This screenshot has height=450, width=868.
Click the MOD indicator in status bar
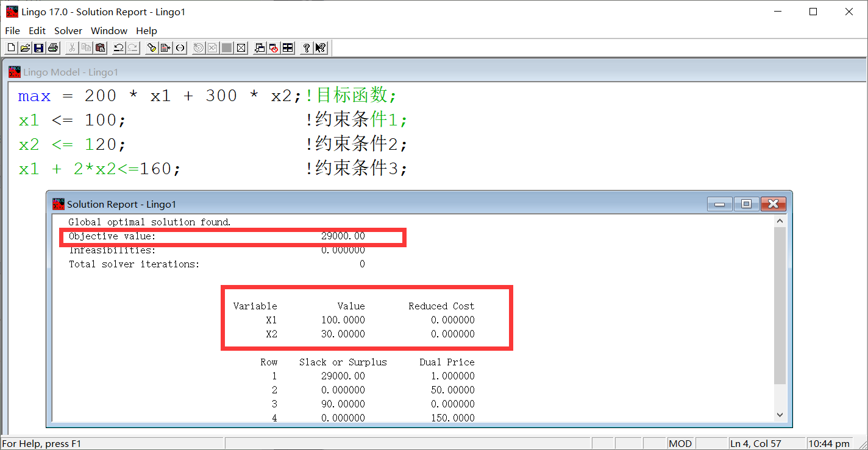click(x=680, y=443)
